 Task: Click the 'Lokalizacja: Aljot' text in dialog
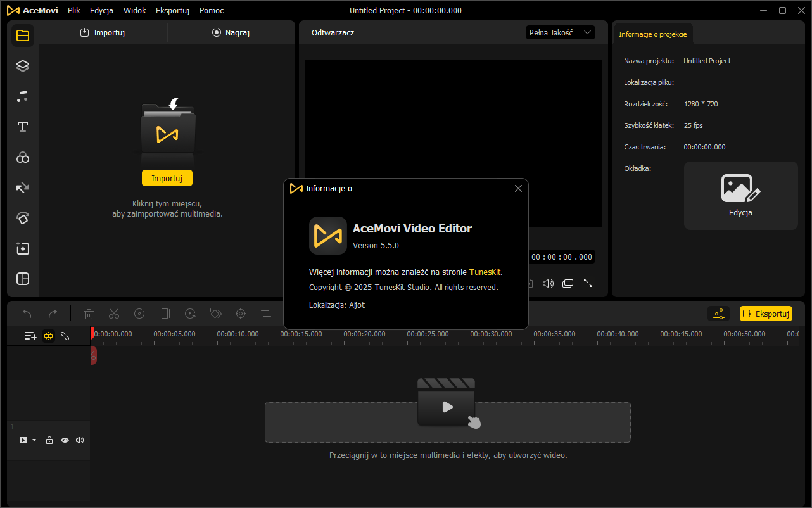pos(337,305)
